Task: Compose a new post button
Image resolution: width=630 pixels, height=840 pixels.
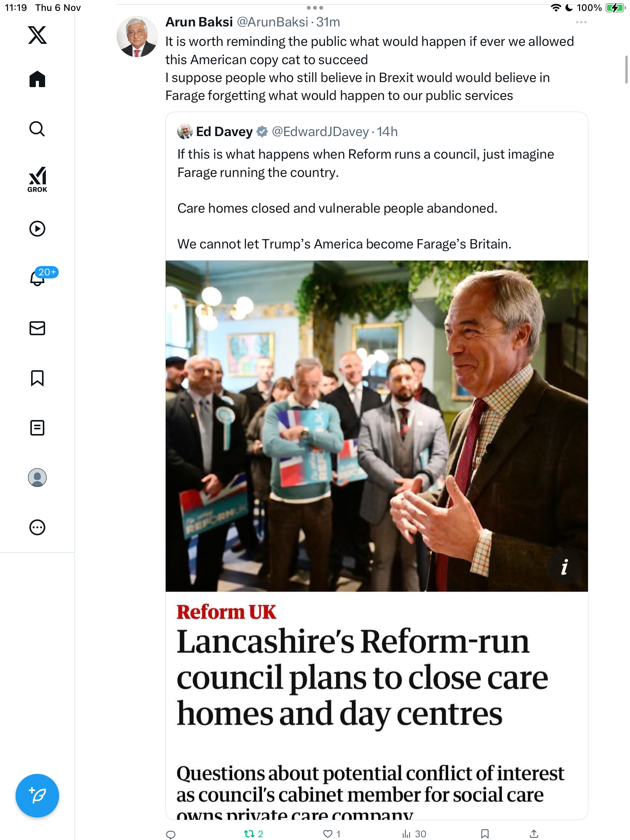Action: 37,796
